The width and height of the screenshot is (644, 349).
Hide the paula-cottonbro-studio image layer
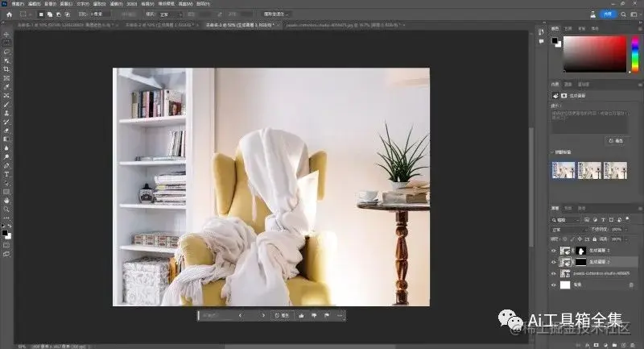(x=554, y=273)
